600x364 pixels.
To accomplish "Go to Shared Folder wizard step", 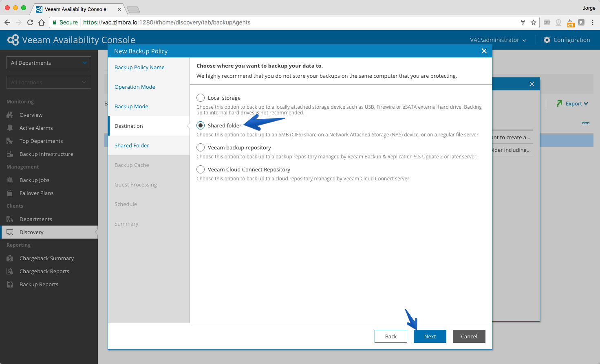I will click(x=132, y=145).
